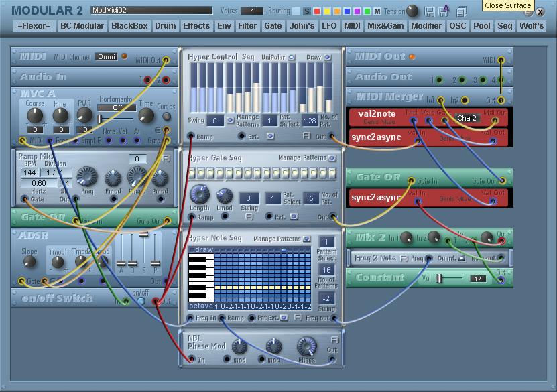Toggle UniPolar on Hyper Control Seq

point(292,58)
